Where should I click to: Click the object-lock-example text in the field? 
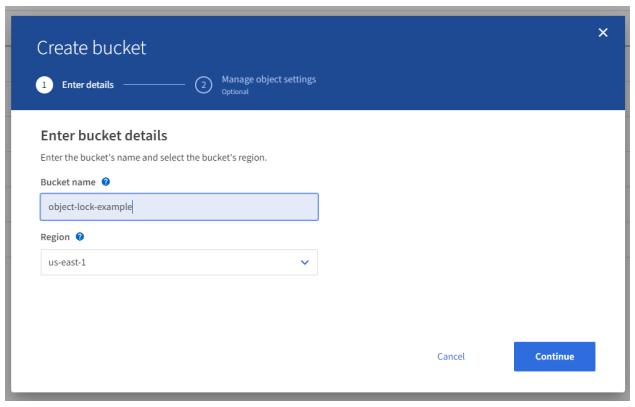pos(90,207)
